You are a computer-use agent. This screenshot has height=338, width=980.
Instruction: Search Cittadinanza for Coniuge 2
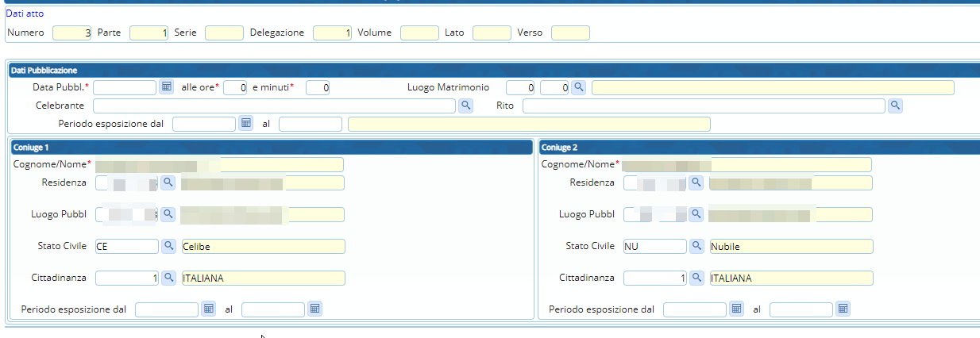point(696,278)
